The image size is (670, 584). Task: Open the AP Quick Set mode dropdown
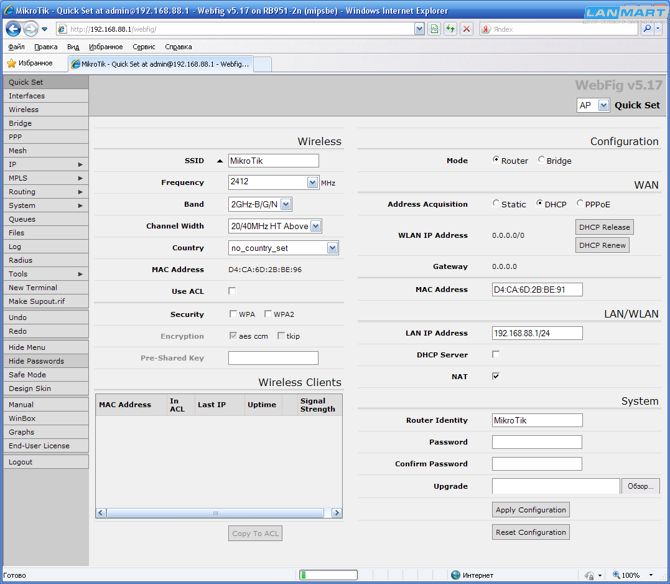(603, 105)
